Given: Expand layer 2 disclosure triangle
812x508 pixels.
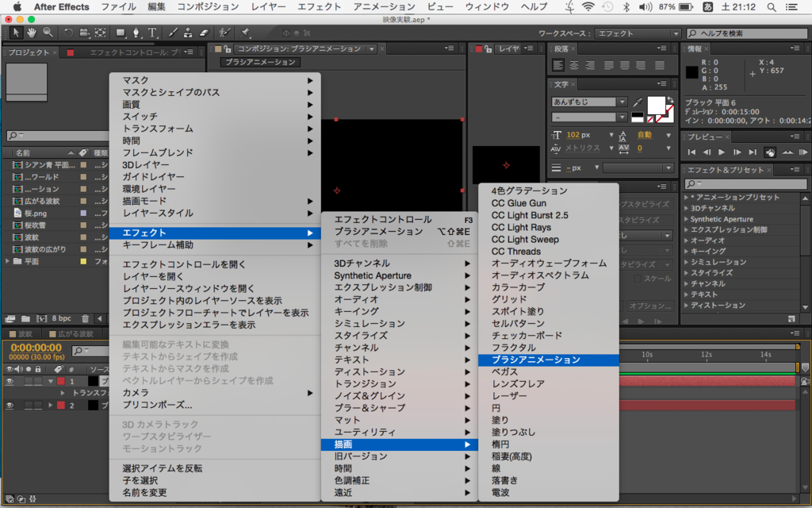Looking at the screenshot, I should click(x=50, y=406).
